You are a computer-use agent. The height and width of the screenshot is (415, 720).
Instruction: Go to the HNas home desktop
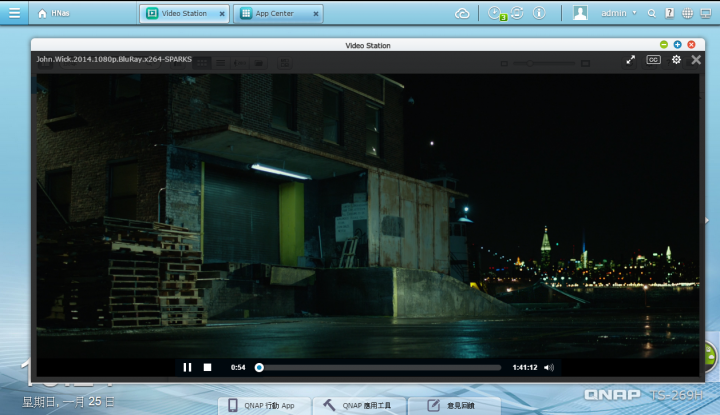(54, 13)
